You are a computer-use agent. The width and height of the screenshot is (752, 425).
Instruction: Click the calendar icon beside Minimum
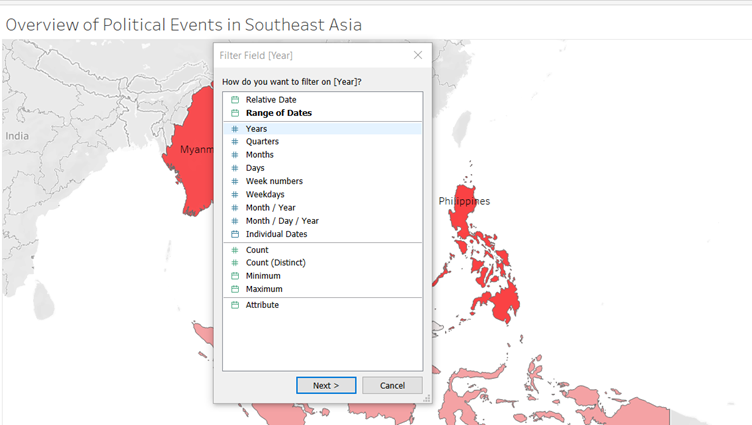[x=235, y=276]
